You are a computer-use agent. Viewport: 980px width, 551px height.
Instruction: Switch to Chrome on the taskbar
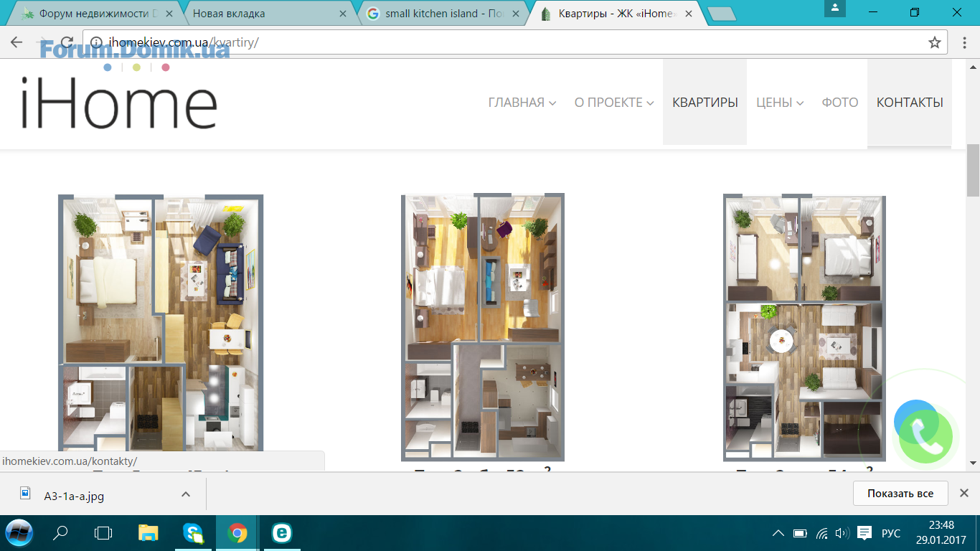(237, 533)
